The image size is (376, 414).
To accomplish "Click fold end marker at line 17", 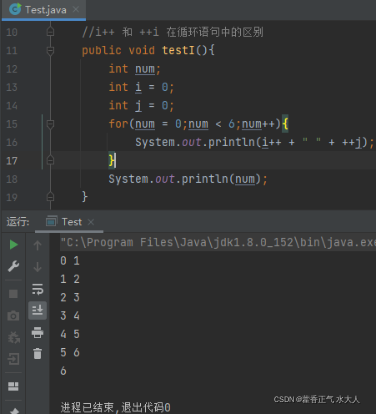I will pyautogui.click(x=50, y=160).
